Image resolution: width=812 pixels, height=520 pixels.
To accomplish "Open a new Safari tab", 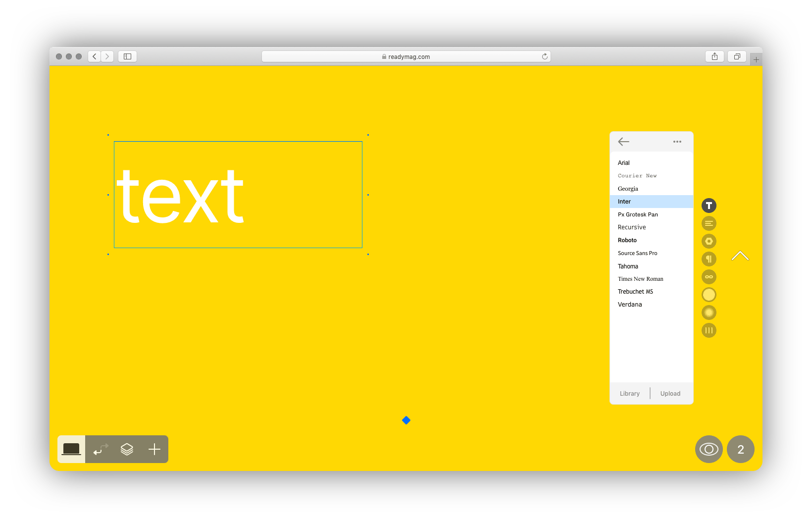I will coord(756,59).
